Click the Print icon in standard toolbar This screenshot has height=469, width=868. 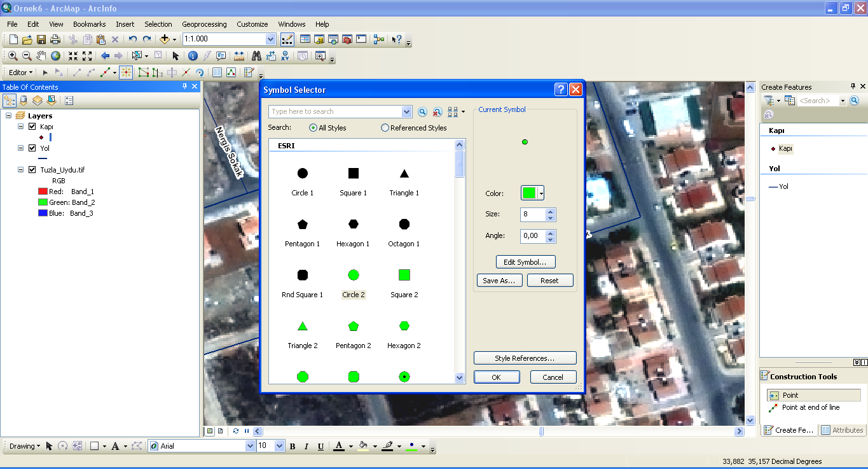[x=55, y=39]
